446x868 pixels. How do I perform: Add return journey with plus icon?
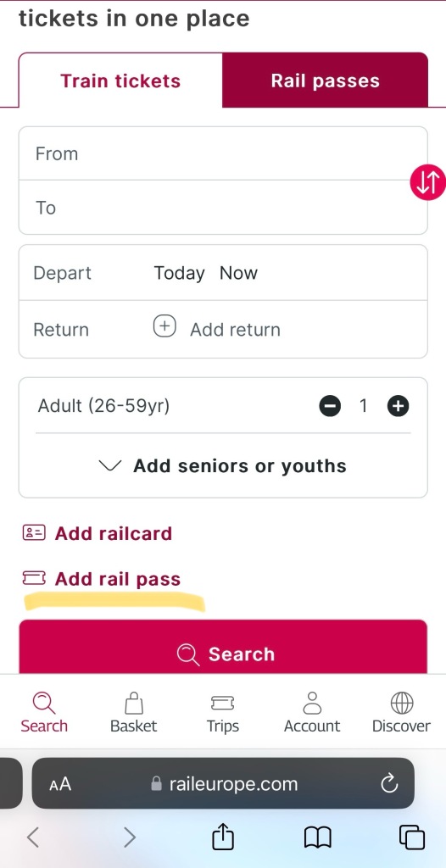[164, 326]
